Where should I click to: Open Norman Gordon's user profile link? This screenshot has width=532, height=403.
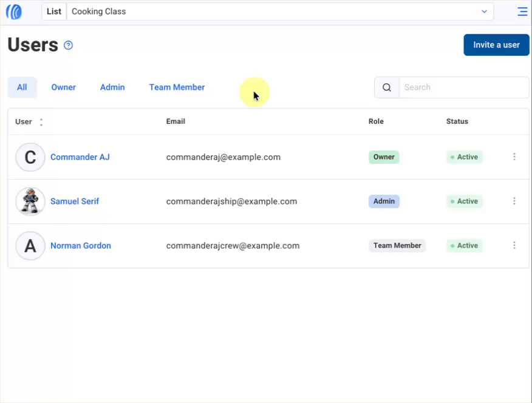tap(81, 246)
